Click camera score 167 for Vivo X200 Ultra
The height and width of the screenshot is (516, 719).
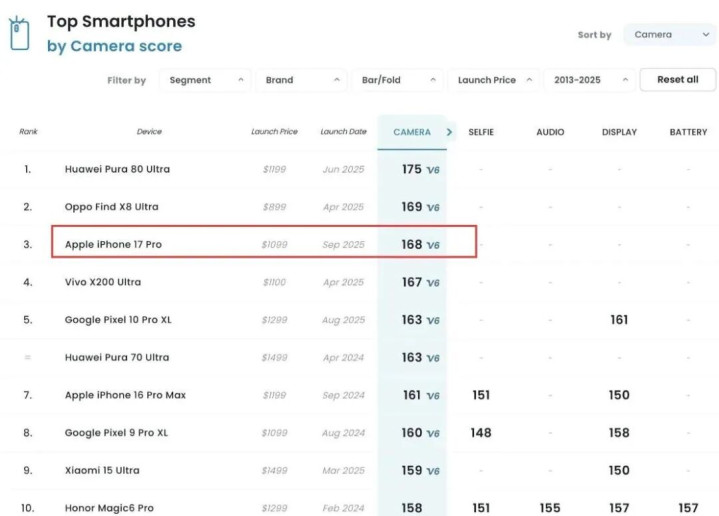(412, 282)
